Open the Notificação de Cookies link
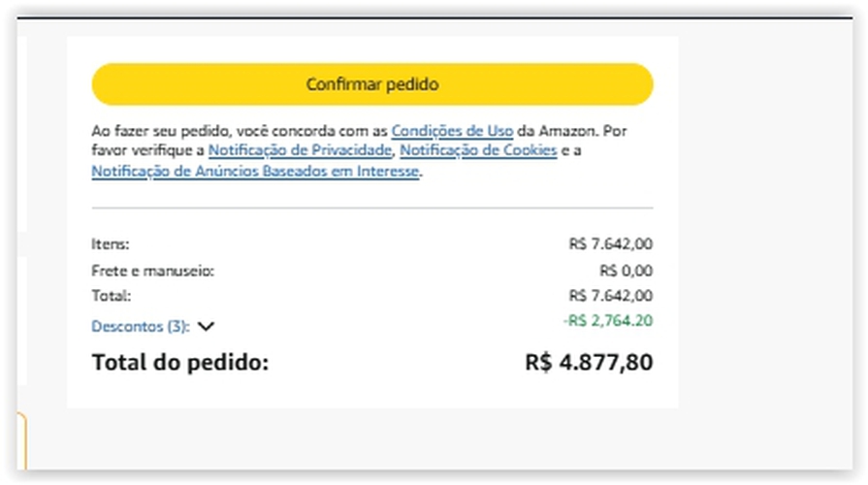The image size is (868, 485). (478, 150)
